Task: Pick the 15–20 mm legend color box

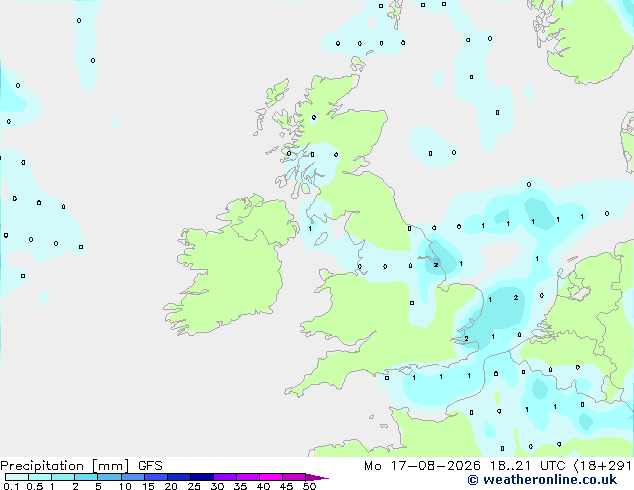Action: pos(156,477)
